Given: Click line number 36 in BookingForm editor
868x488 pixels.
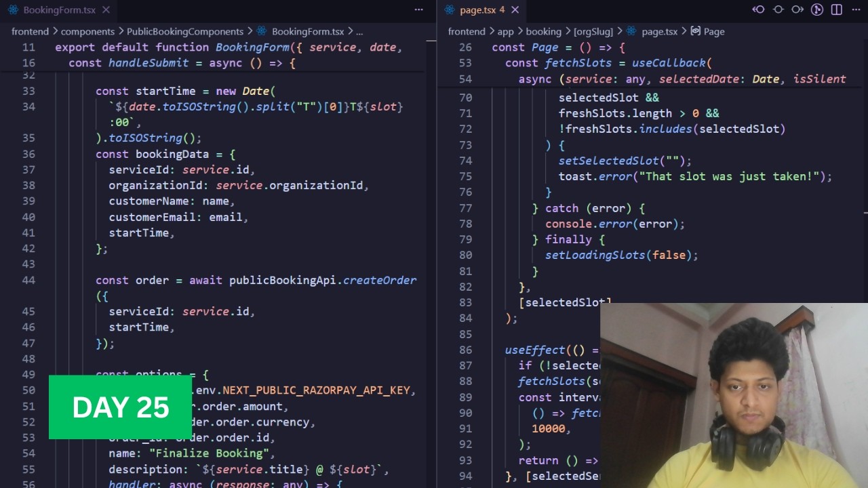Looking at the screenshot, I should pos(28,154).
